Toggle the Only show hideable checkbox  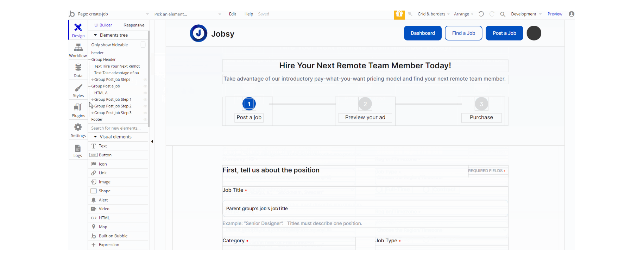tap(143, 44)
